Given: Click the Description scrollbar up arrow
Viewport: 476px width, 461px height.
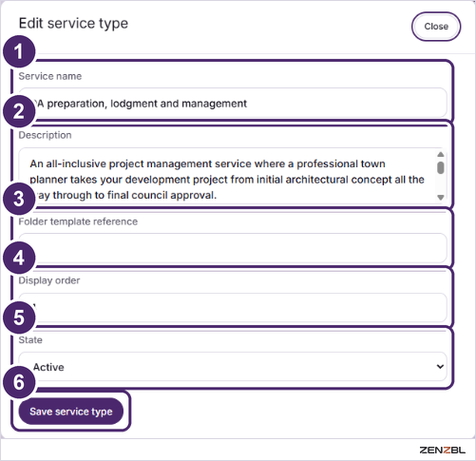Looking at the screenshot, I should click(x=441, y=154).
